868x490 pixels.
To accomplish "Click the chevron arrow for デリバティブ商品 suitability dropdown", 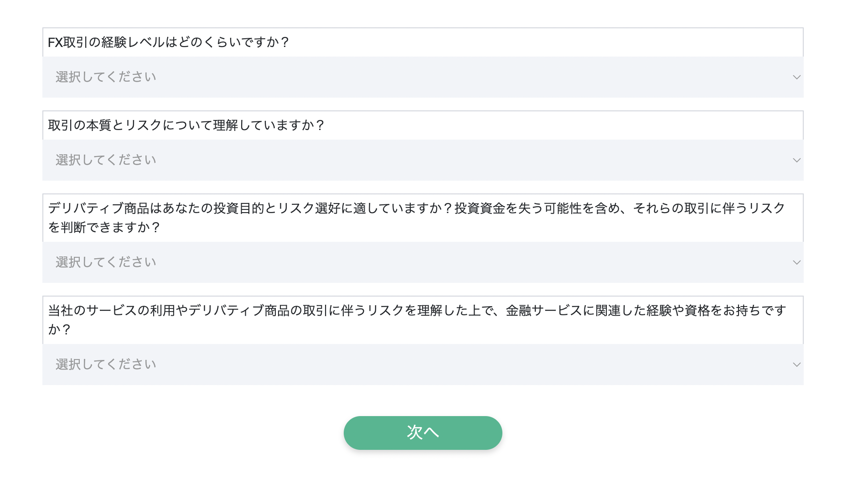I will (796, 262).
